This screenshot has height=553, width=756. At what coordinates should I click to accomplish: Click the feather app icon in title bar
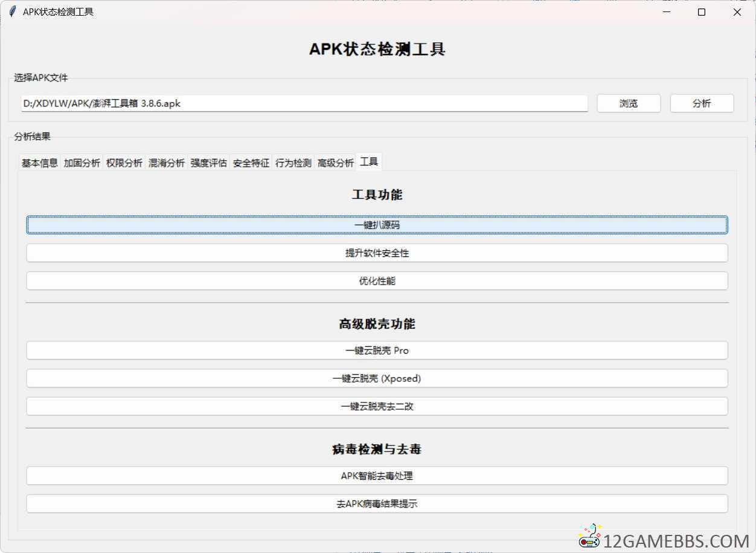coord(12,11)
